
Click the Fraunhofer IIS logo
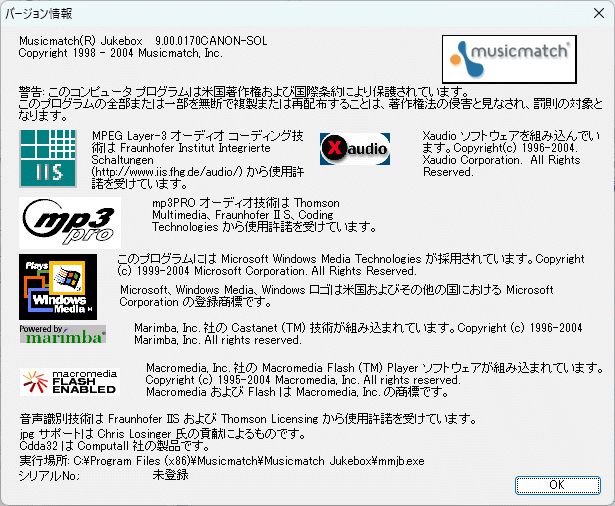tap(48, 158)
